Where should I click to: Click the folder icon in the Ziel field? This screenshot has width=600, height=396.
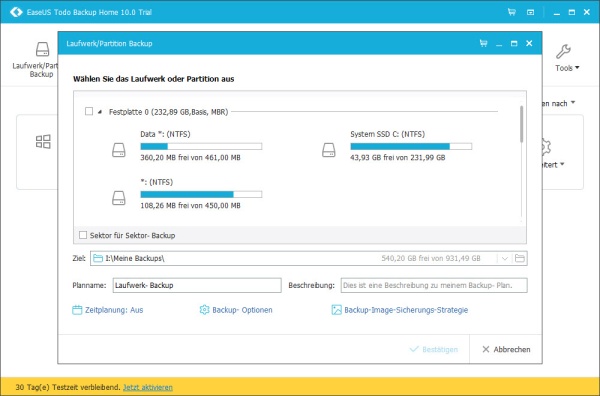98,258
